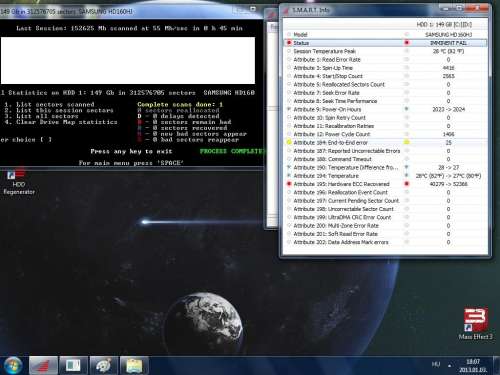Screen dimensions: 500x375
Task: Click the green PROCESS COMPLETE text
Action: [232, 151]
